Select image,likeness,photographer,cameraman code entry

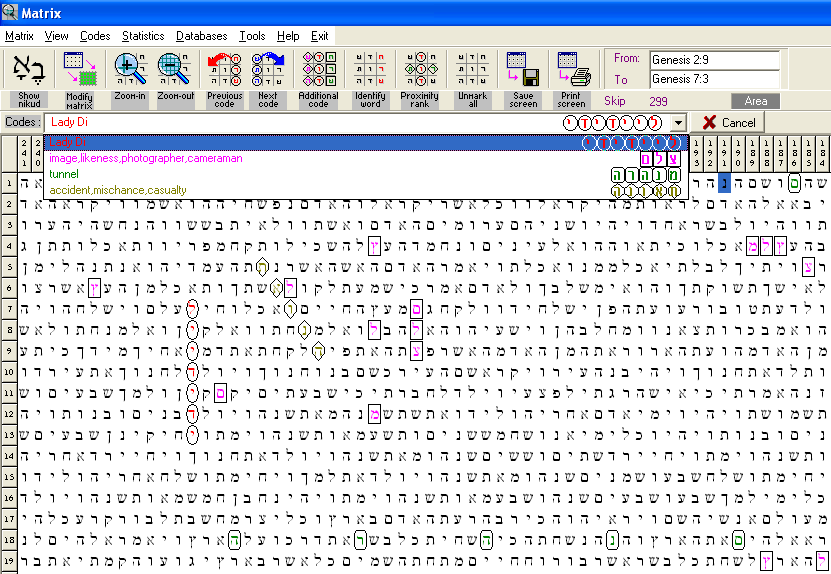point(366,158)
